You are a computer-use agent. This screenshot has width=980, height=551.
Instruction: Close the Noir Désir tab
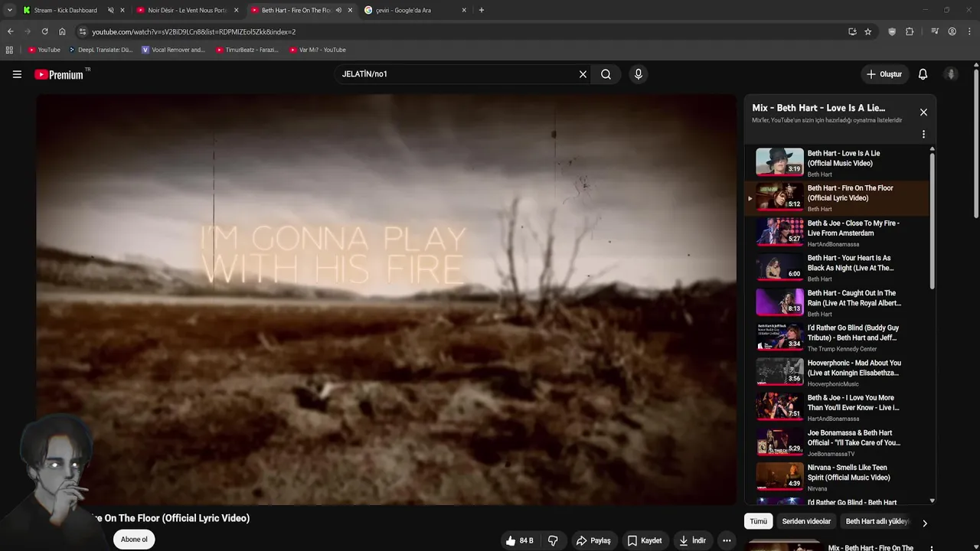[236, 10]
